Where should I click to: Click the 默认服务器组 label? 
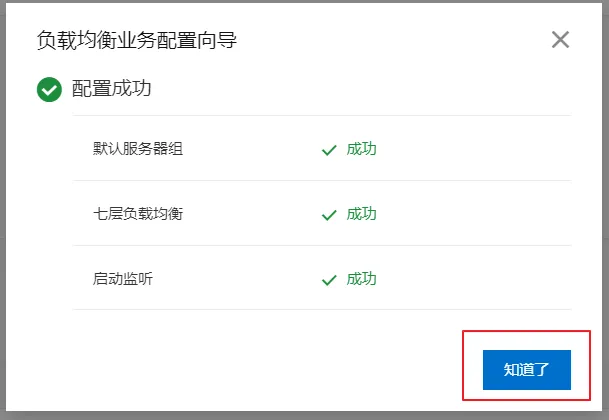pyautogui.click(x=138, y=150)
